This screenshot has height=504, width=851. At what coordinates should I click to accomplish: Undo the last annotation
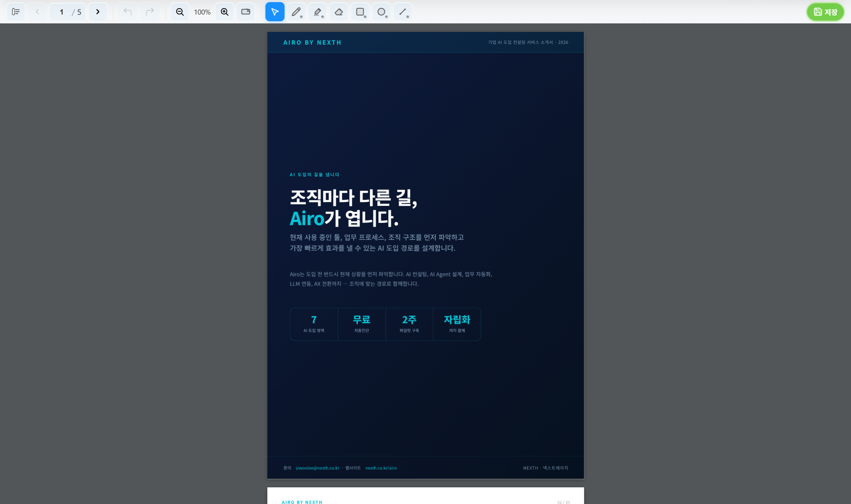[x=128, y=12]
